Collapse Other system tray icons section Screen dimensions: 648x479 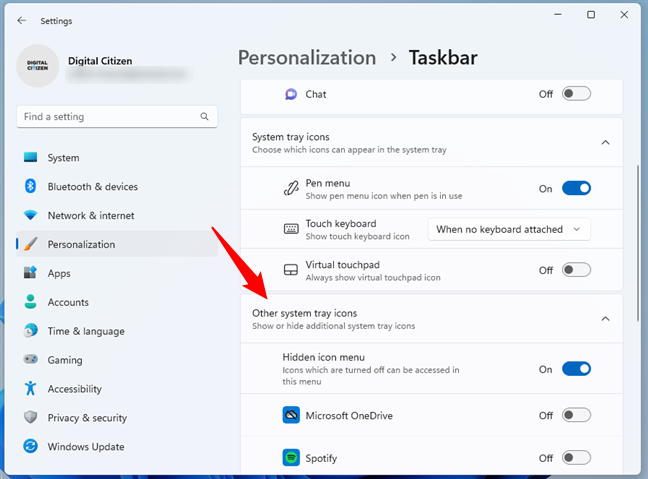pos(605,319)
